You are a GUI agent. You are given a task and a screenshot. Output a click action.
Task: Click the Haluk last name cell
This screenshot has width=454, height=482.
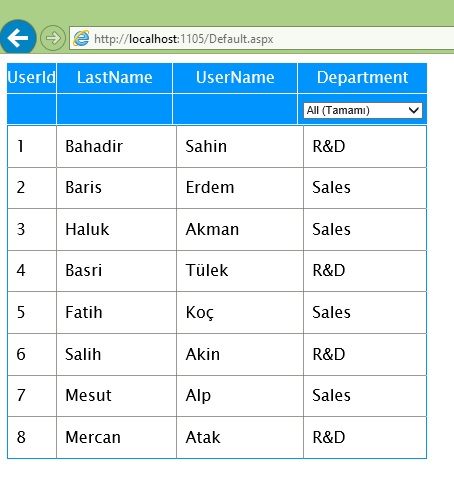pos(116,230)
